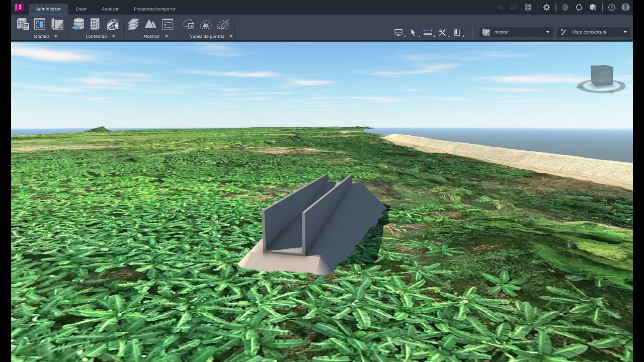Screen dimensions: 644x362
Task: Open the wrench and screwdriver tools
Action: coord(442,33)
